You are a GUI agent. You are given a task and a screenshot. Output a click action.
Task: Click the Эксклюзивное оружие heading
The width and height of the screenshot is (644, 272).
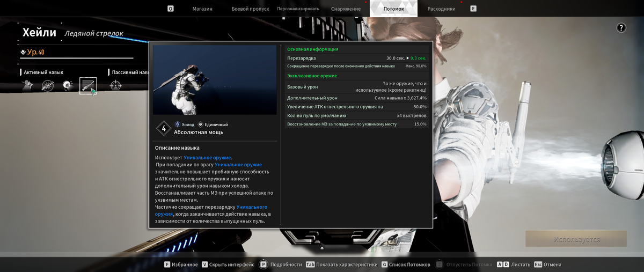312,76
